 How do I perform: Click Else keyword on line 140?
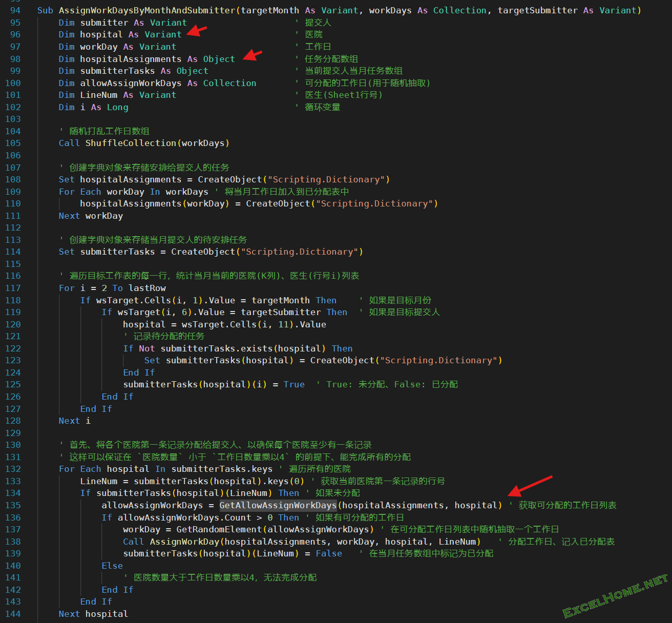tap(112, 566)
